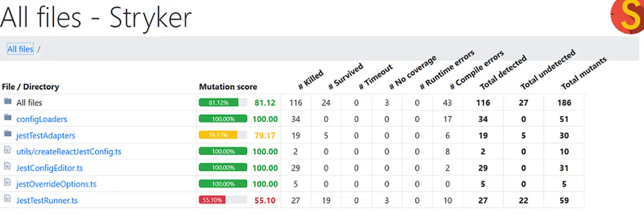Click the red 55.10% mutation score bar
Screen dimensions: 644x217
pos(223,200)
